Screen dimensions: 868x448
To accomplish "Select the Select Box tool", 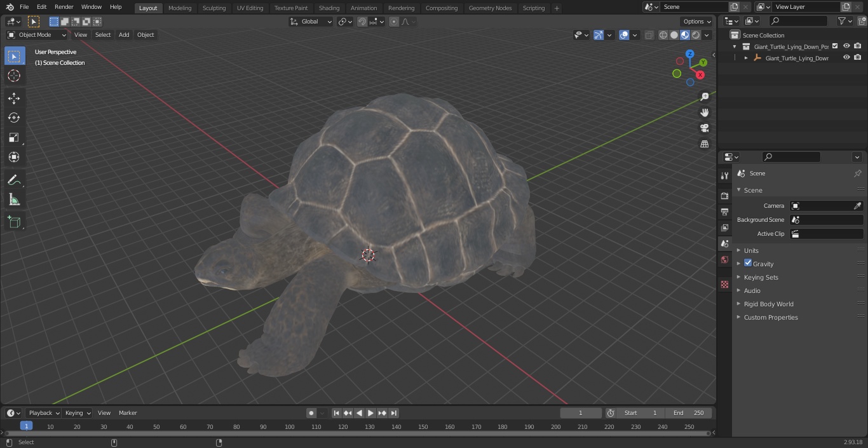I will click(x=14, y=56).
